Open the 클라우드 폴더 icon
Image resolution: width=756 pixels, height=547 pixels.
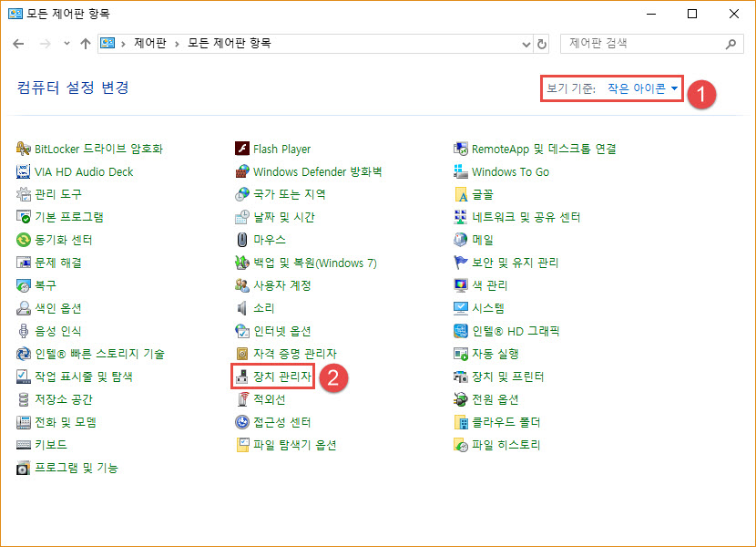461,422
